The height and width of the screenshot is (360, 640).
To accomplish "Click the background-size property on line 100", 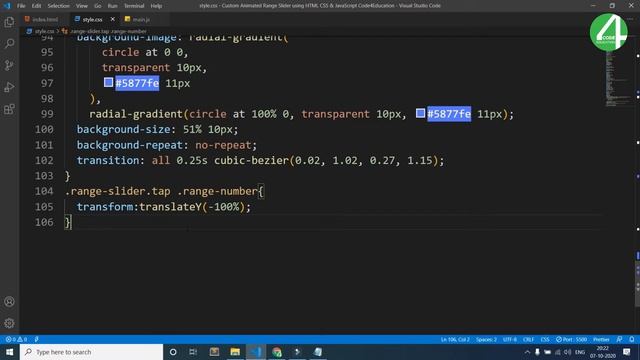I will click(124, 129).
